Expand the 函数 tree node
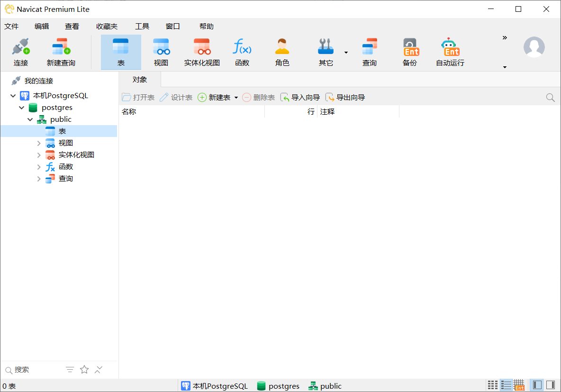Viewport: 561px width, 392px height. tap(39, 167)
